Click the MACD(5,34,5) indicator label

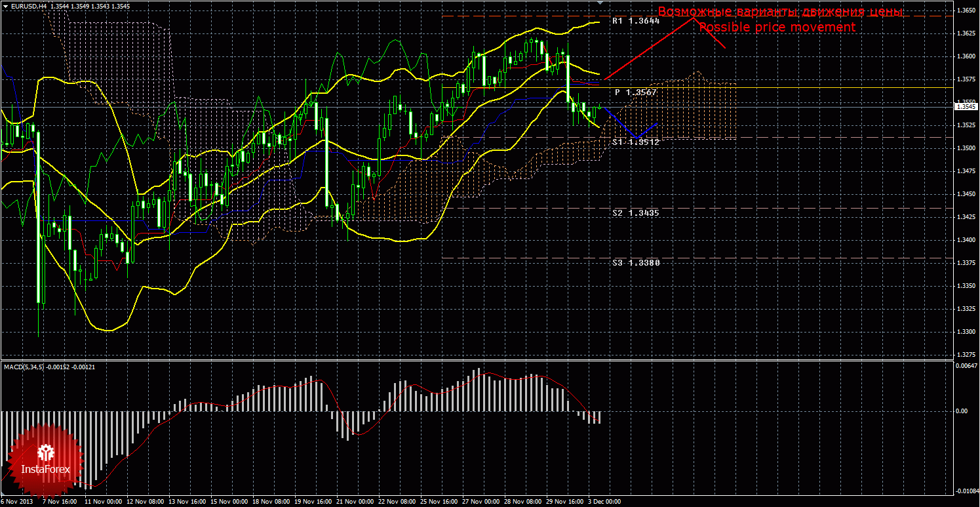click(x=24, y=367)
